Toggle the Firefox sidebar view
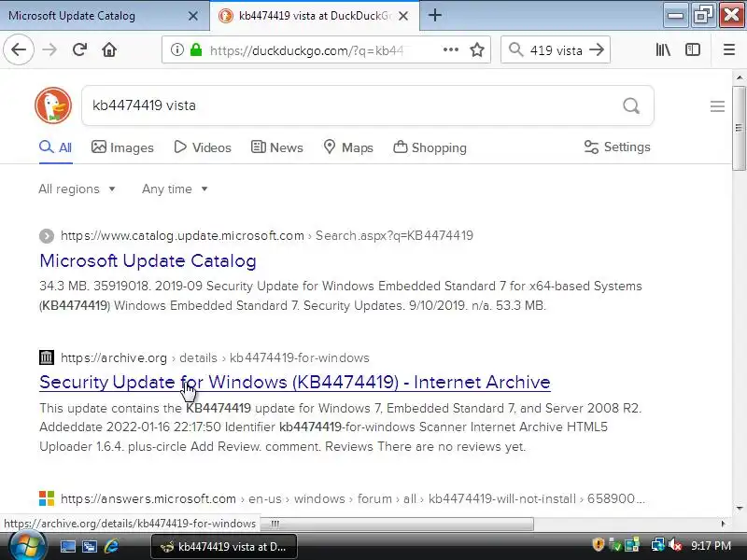The image size is (747, 560). 693,49
